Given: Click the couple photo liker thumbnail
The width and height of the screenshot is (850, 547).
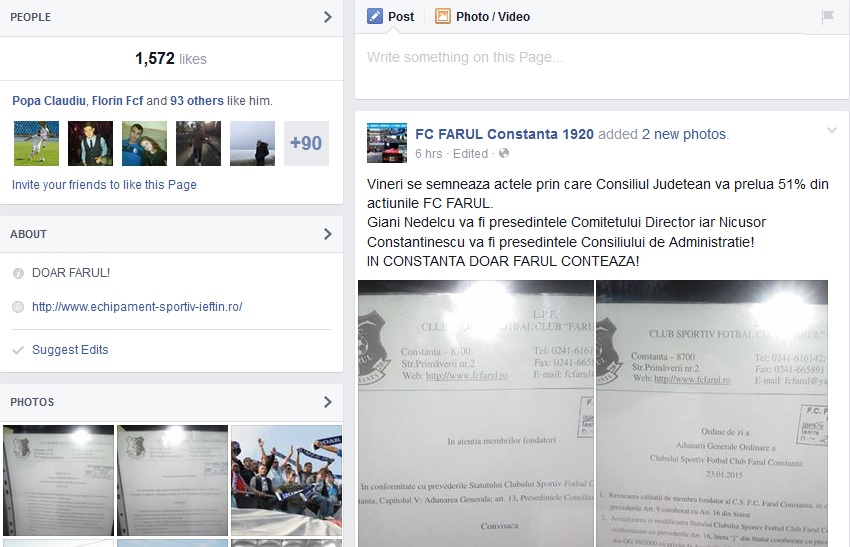Looking at the screenshot, I should 144,143.
